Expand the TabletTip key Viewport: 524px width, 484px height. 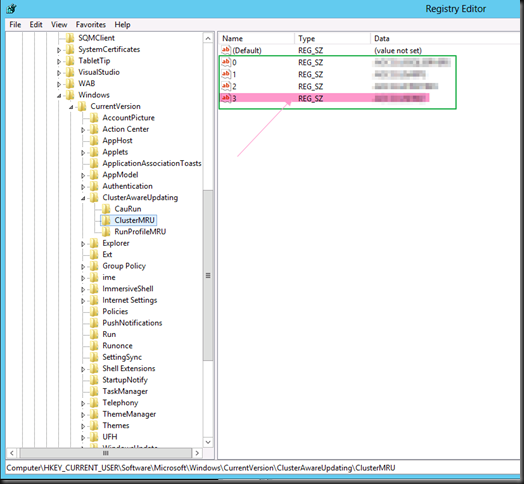click(x=59, y=62)
